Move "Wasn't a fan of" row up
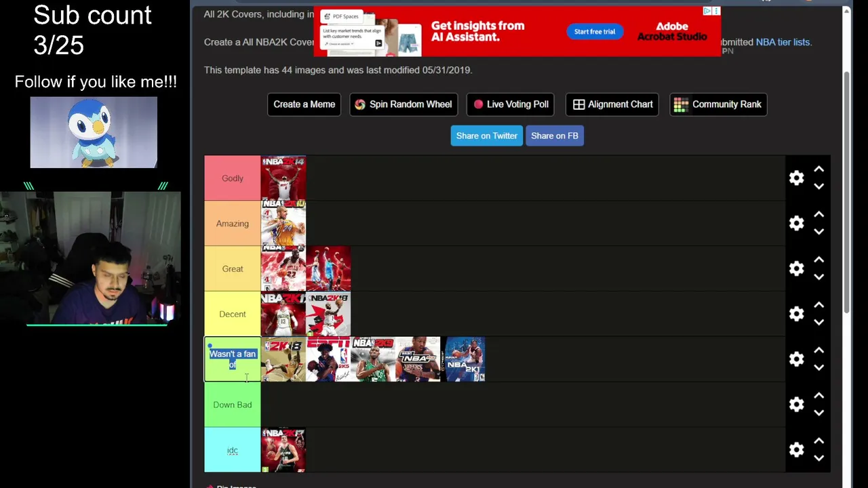 pyautogui.click(x=818, y=350)
